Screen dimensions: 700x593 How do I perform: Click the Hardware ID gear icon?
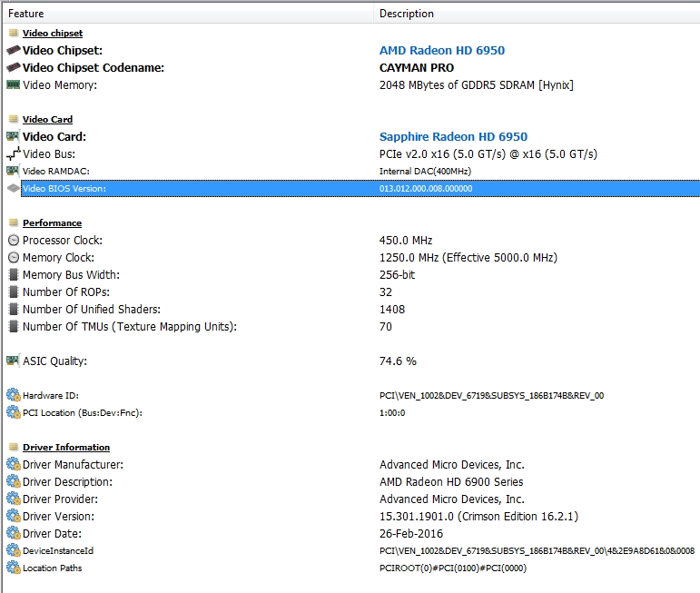14,395
